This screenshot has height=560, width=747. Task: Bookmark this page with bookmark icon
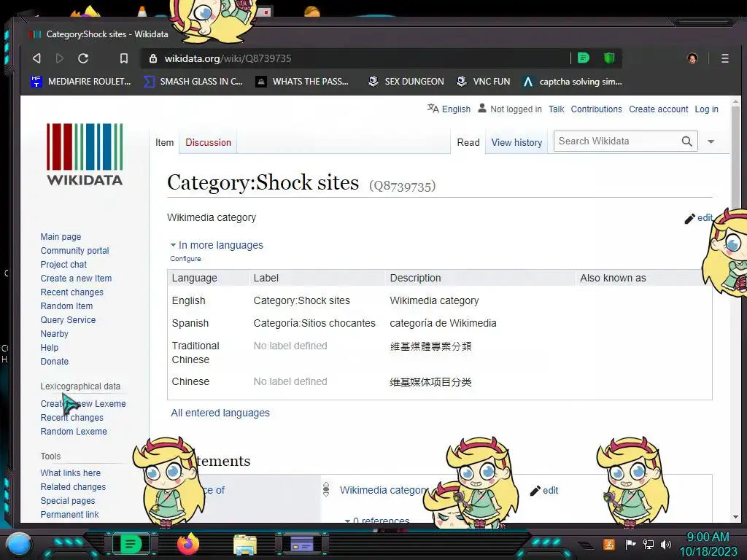(x=124, y=58)
